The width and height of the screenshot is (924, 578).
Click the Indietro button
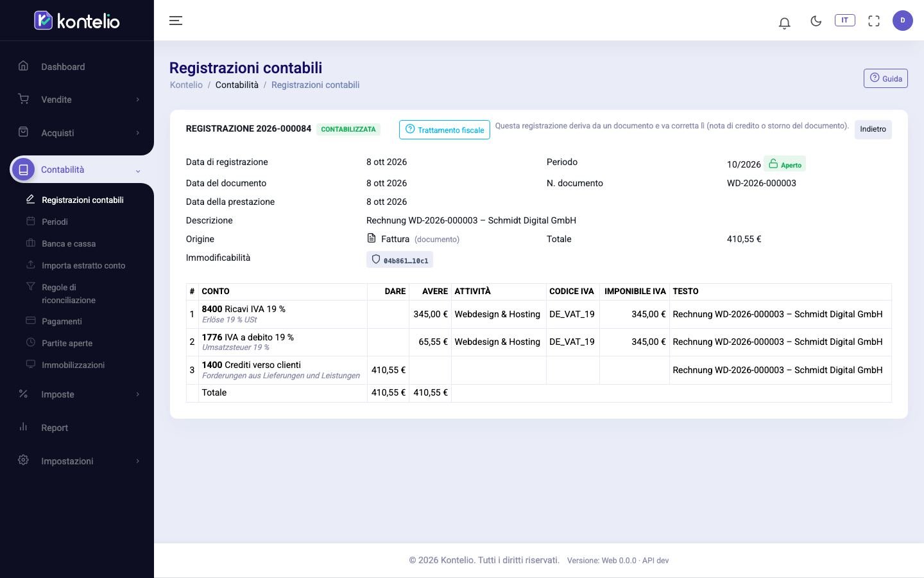[x=873, y=129]
